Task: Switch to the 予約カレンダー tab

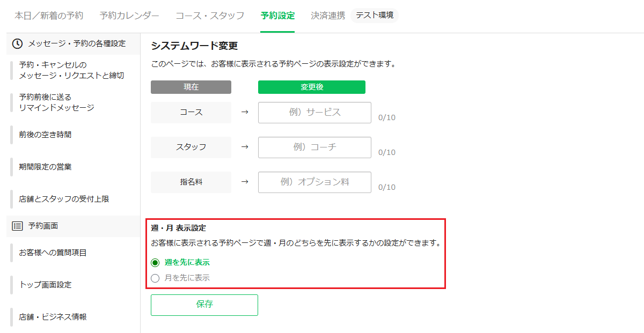Action: coord(129,16)
